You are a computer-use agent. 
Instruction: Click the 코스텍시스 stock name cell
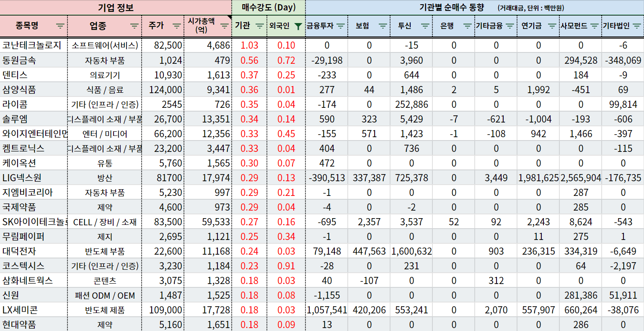(34, 266)
